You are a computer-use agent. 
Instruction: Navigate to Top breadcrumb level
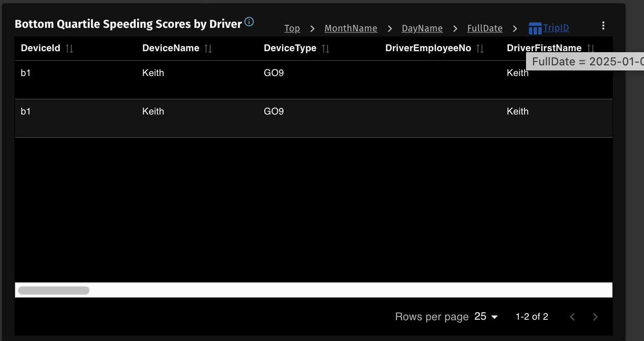coord(292,28)
